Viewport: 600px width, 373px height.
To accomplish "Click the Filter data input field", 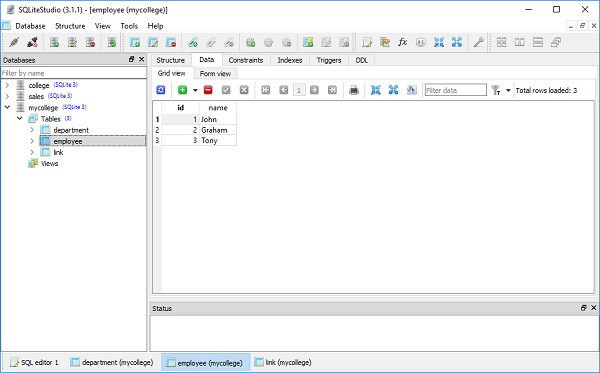I will coord(455,90).
